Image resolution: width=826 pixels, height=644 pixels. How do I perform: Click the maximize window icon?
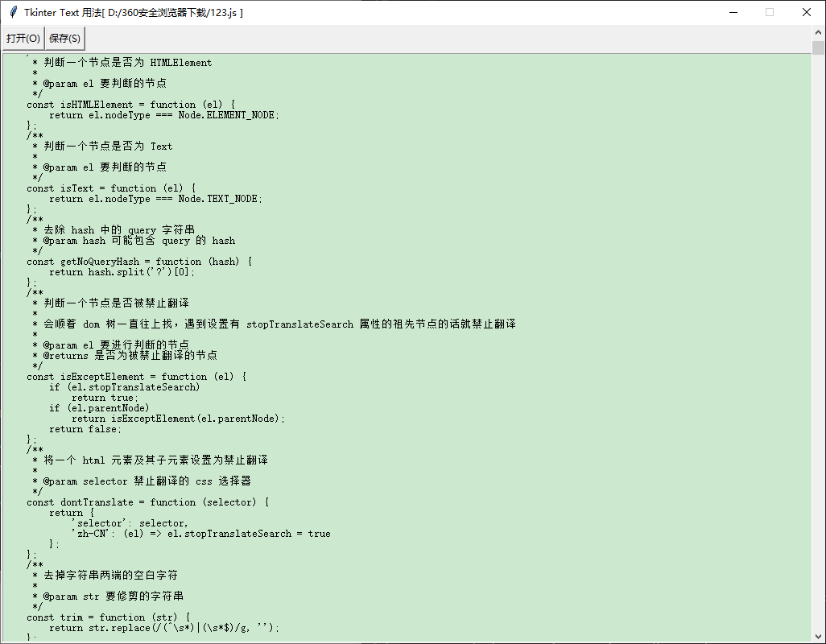coord(769,12)
